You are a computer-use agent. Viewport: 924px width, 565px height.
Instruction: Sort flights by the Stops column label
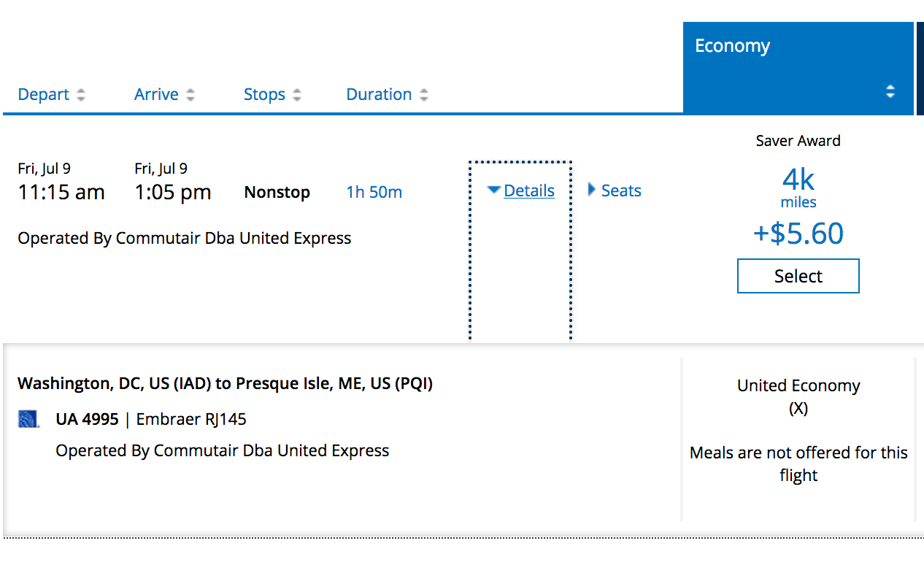pyautogui.click(x=264, y=95)
